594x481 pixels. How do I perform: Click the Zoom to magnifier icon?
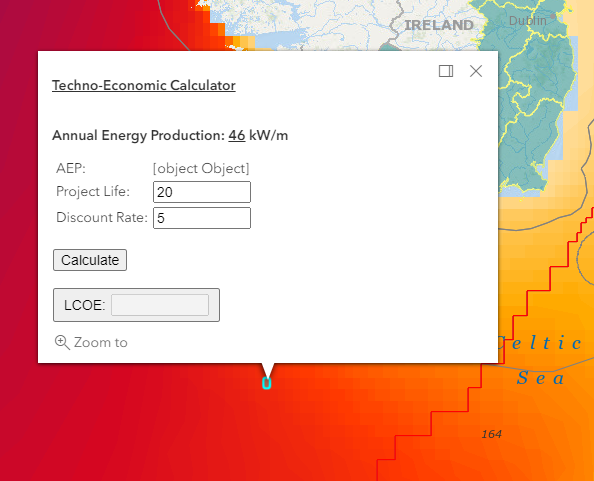click(x=62, y=342)
